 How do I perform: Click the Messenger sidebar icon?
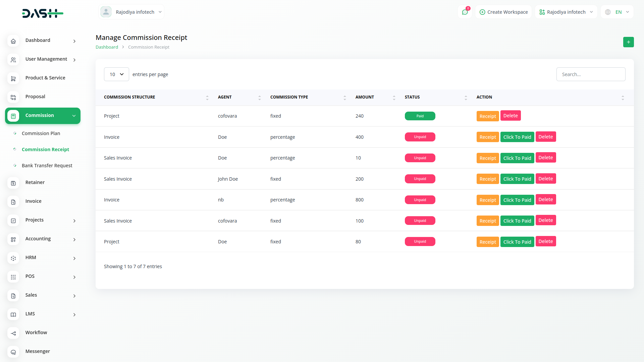coord(13,352)
